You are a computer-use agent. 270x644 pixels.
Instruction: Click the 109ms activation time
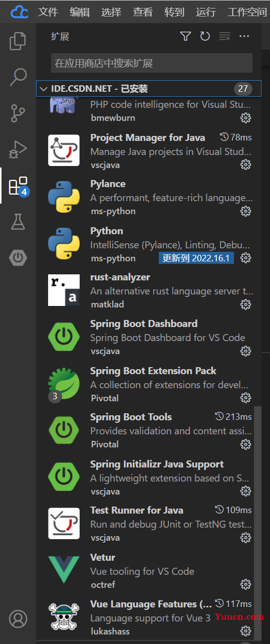tap(233, 510)
